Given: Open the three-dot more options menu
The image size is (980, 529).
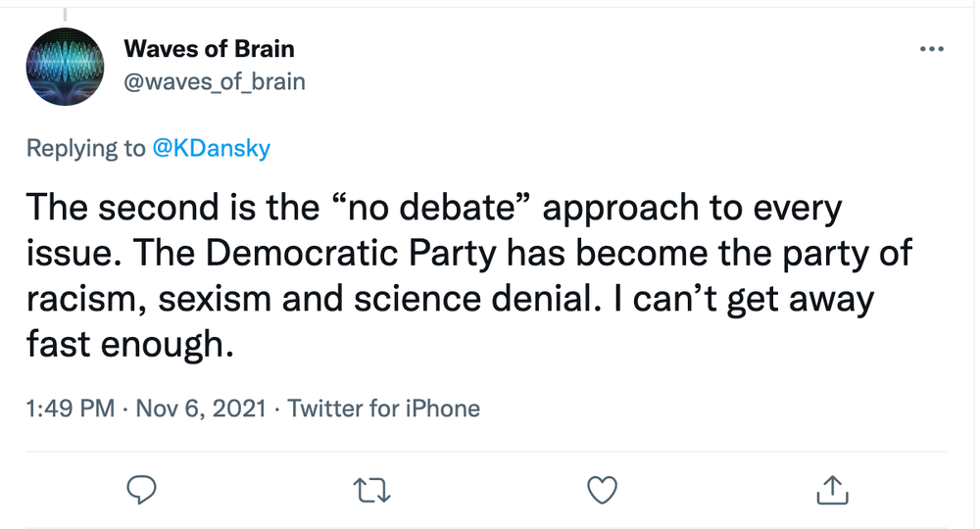Looking at the screenshot, I should 930,49.
